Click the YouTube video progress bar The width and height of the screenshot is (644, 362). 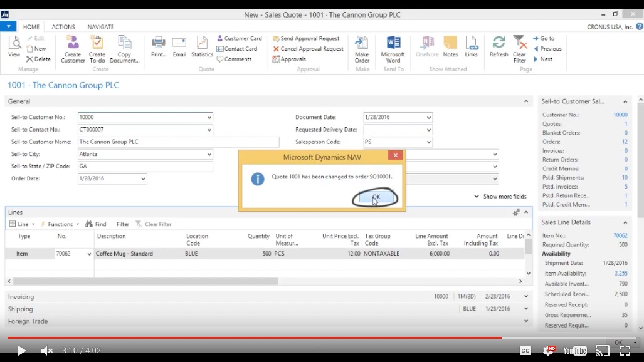[322, 338]
